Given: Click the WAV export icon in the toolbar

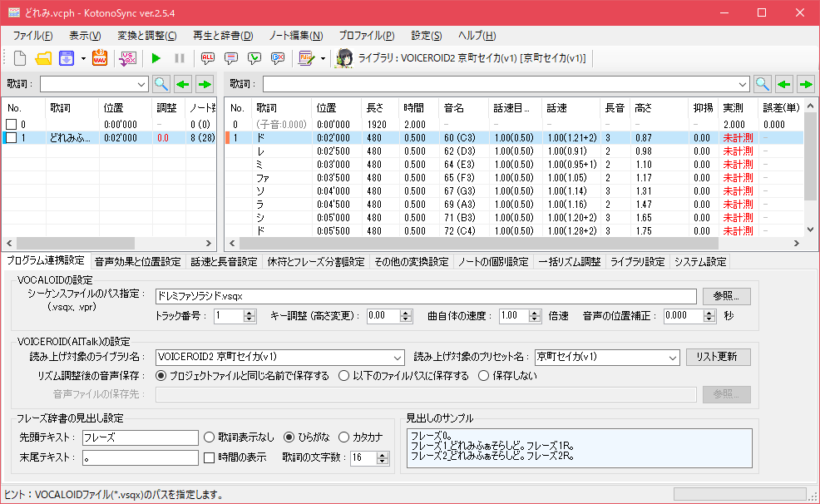Looking at the screenshot, I should pos(98,58).
